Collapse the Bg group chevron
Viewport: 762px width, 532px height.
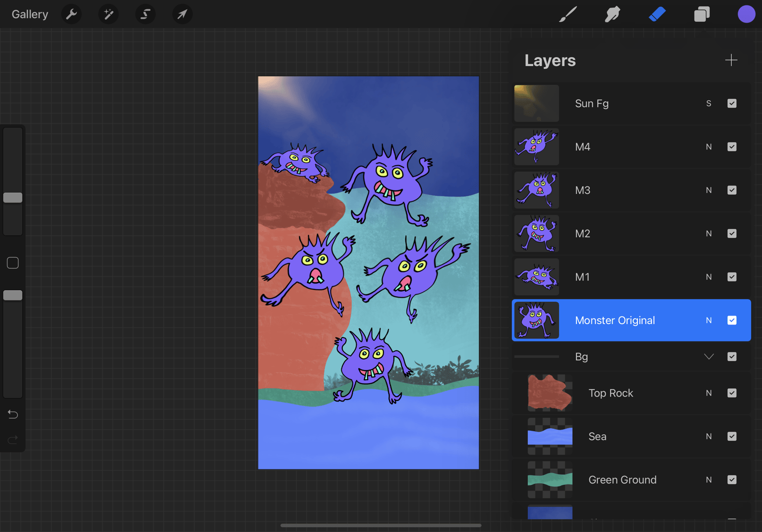[709, 357]
